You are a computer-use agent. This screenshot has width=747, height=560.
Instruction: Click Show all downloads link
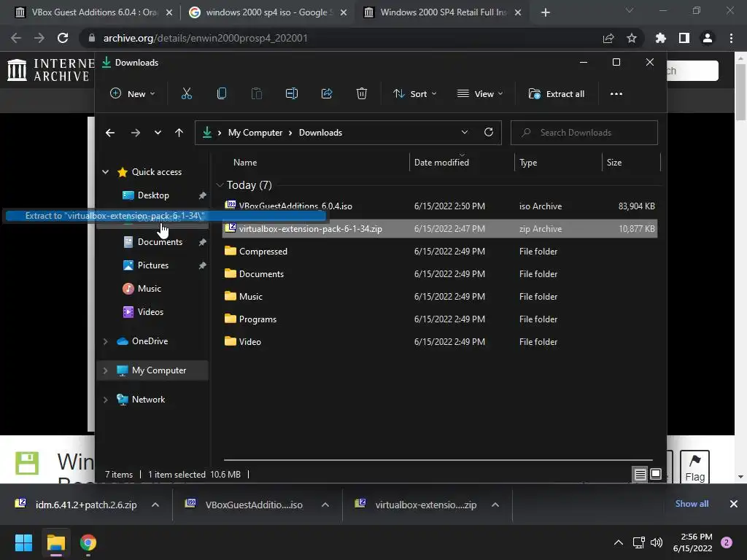(x=692, y=504)
